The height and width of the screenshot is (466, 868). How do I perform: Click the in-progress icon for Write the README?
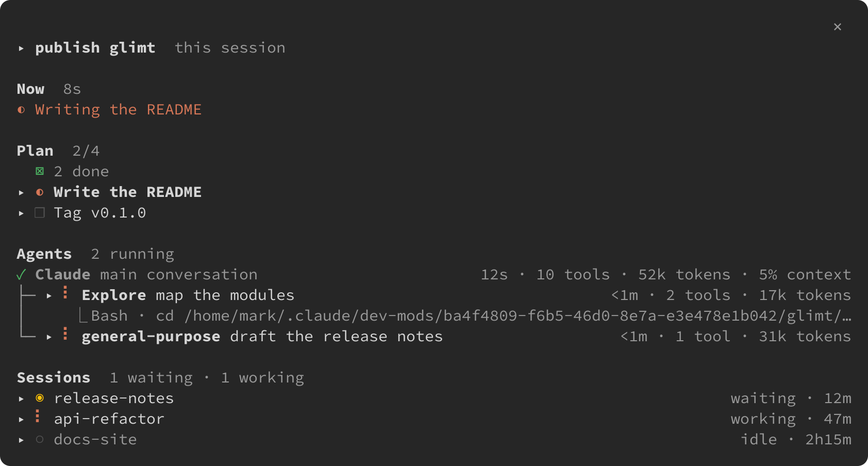click(40, 192)
